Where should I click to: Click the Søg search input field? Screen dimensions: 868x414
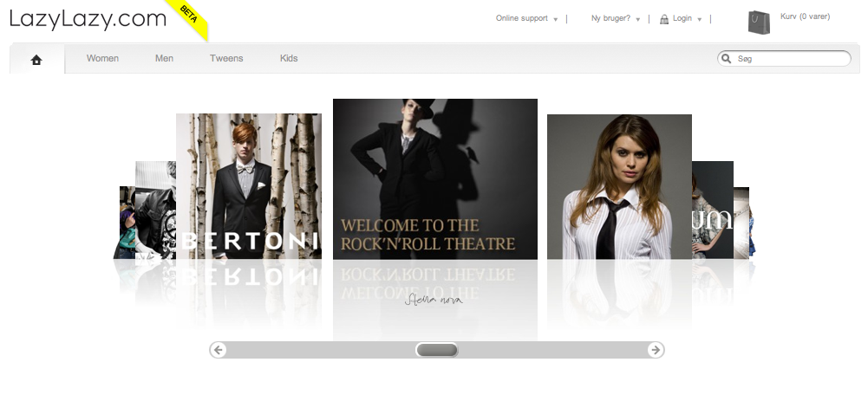784,58
